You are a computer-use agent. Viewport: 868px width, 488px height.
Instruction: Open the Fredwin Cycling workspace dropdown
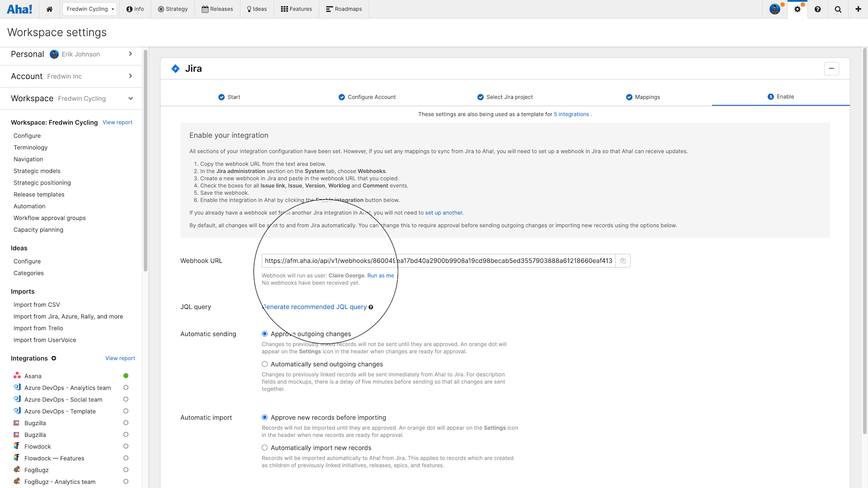pos(90,9)
